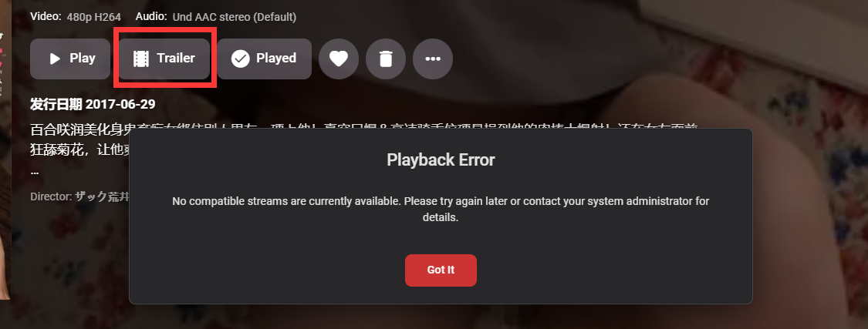Screen dimensions: 868x329
Task: Click the checkmark circle icon on Played
Action: pyautogui.click(x=240, y=59)
